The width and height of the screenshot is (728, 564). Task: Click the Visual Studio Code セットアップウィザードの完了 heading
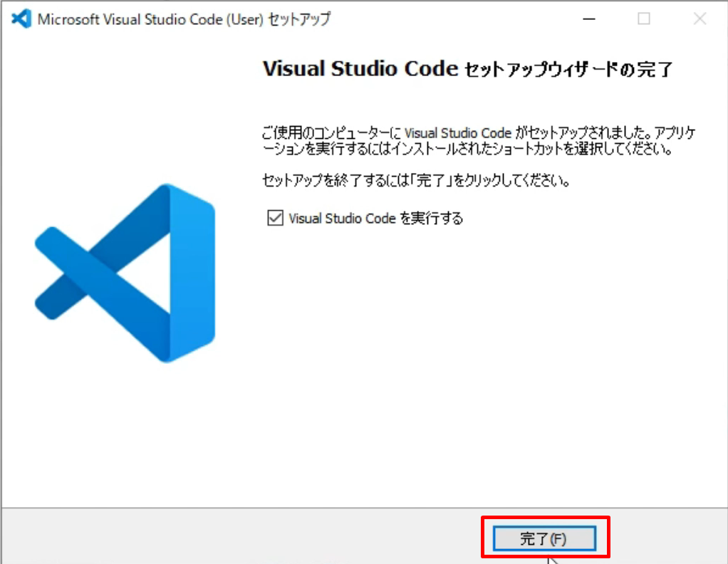(x=467, y=69)
